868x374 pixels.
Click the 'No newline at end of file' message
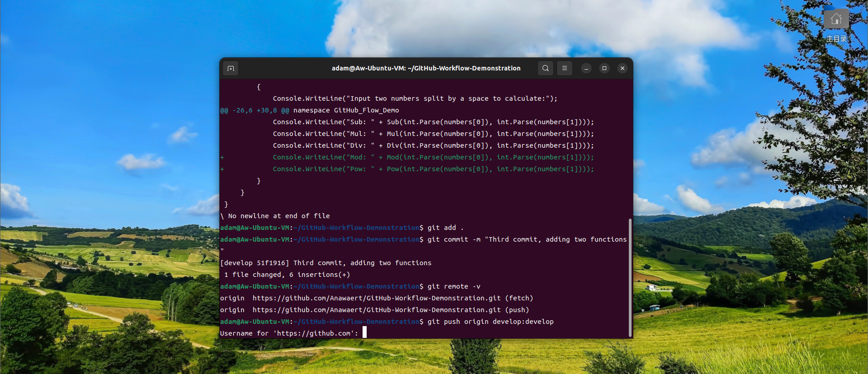point(278,216)
